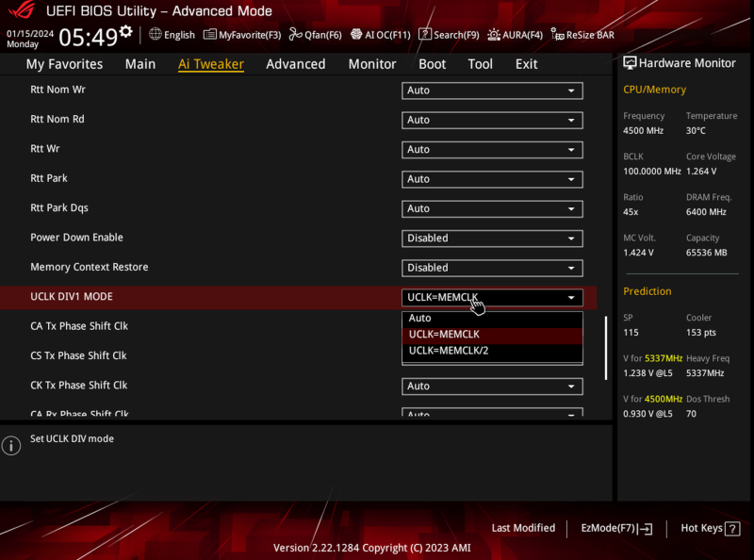Click the globe language icon
This screenshot has height=560, width=754.
tap(155, 34)
